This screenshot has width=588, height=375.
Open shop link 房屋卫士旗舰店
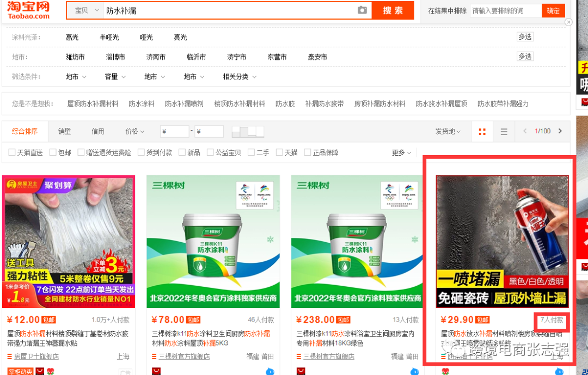point(36,356)
